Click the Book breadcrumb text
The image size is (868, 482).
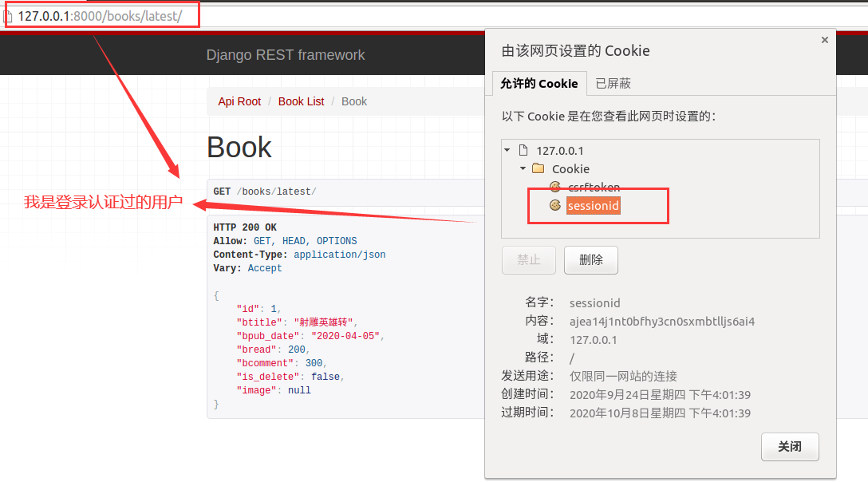(x=354, y=101)
